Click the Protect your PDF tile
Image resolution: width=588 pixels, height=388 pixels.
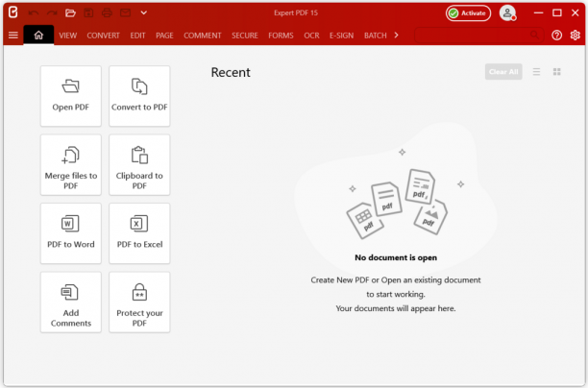click(x=139, y=303)
